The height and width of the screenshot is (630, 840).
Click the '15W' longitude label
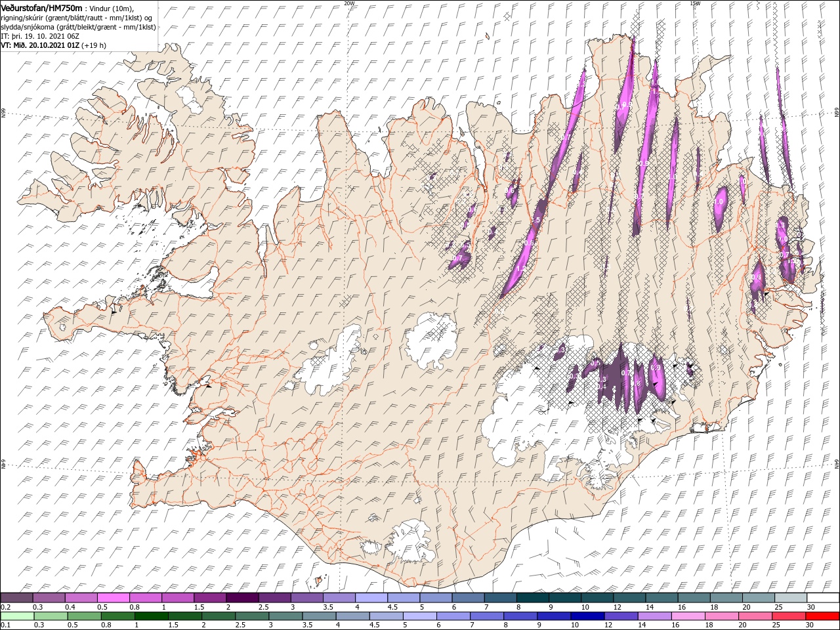click(695, 3)
